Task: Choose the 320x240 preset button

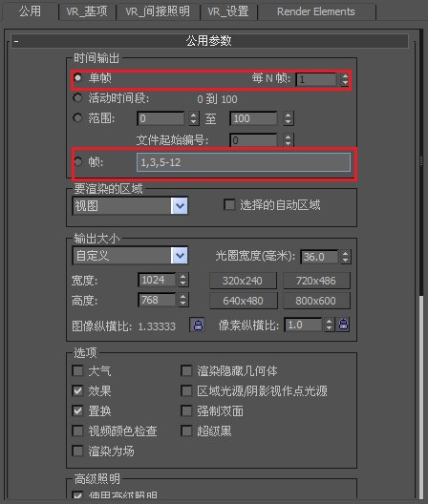Action: click(243, 281)
